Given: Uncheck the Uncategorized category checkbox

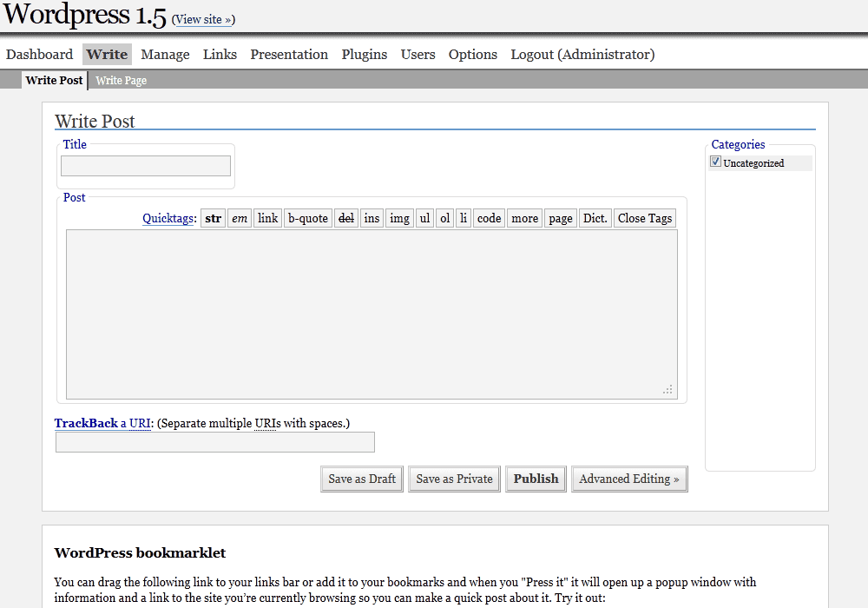Looking at the screenshot, I should 715,162.
